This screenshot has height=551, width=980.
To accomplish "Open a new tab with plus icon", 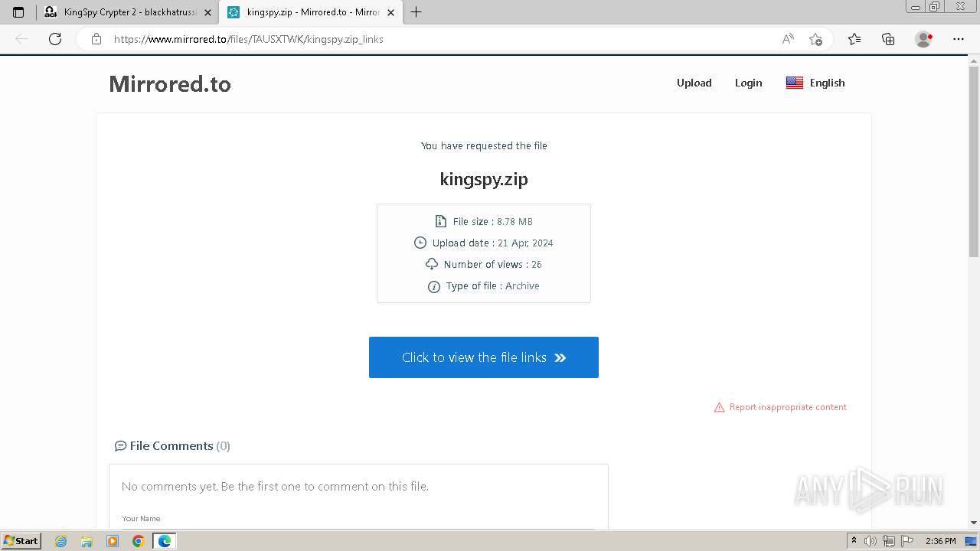I will 416,12.
